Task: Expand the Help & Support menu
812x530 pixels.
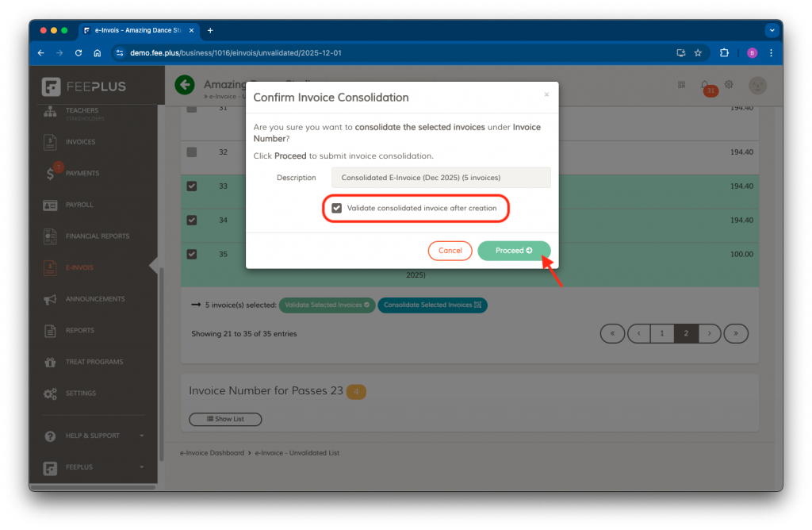Action: 93,436
